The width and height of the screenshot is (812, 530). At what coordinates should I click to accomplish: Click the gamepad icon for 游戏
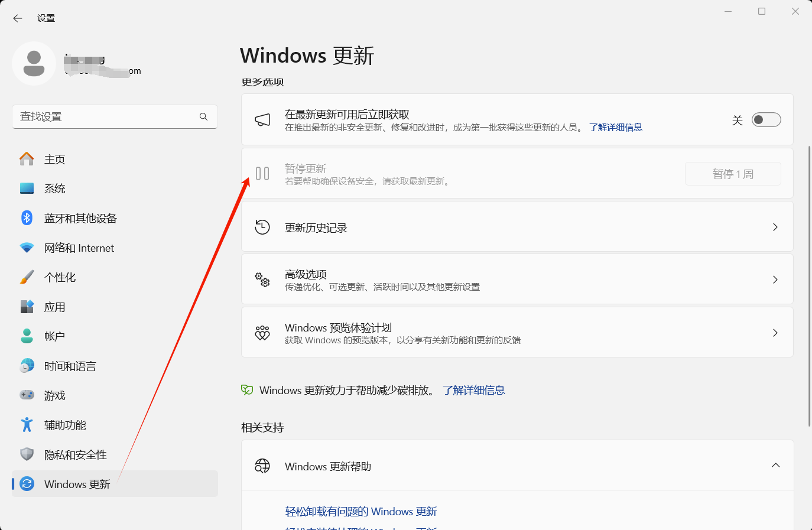point(27,395)
